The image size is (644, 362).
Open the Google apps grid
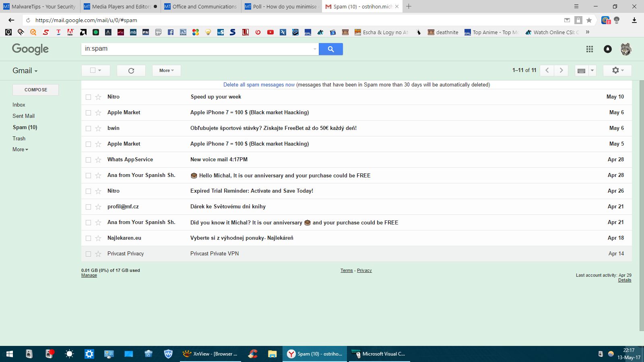590,49
